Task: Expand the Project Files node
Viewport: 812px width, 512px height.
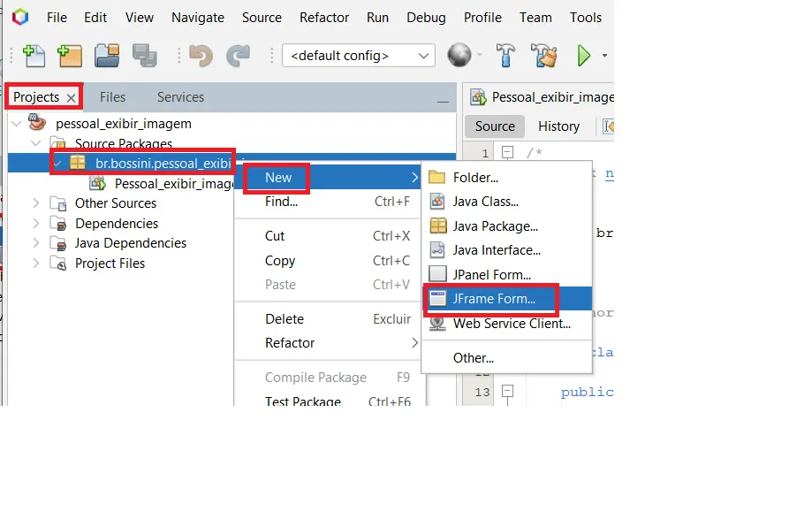Action: click(x=35, y=264)
